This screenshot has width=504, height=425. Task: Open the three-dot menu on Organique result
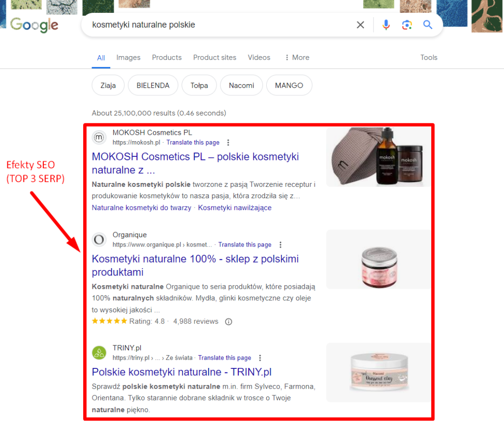tap(280, 244)
